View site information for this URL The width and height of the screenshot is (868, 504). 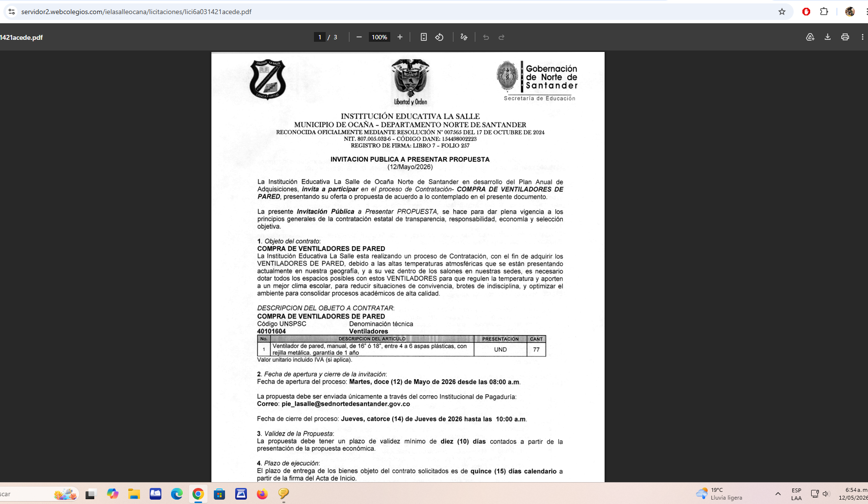12,12
